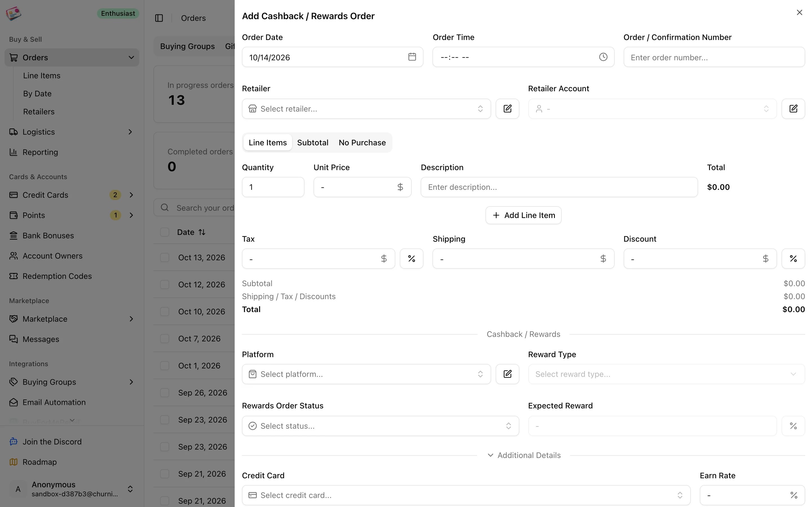Toggle the sidebar panel icon
Viewport: 812px width, 507px height.
tap(159, 18)
